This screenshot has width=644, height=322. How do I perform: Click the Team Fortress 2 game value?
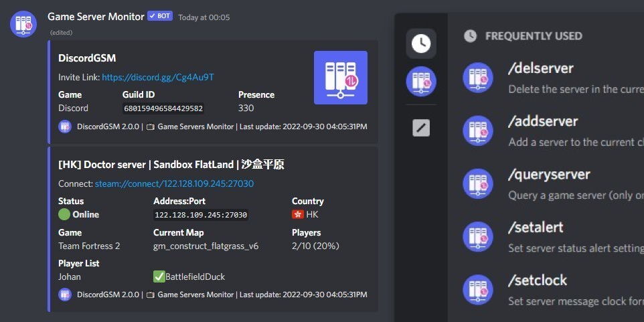click(89, 246)
